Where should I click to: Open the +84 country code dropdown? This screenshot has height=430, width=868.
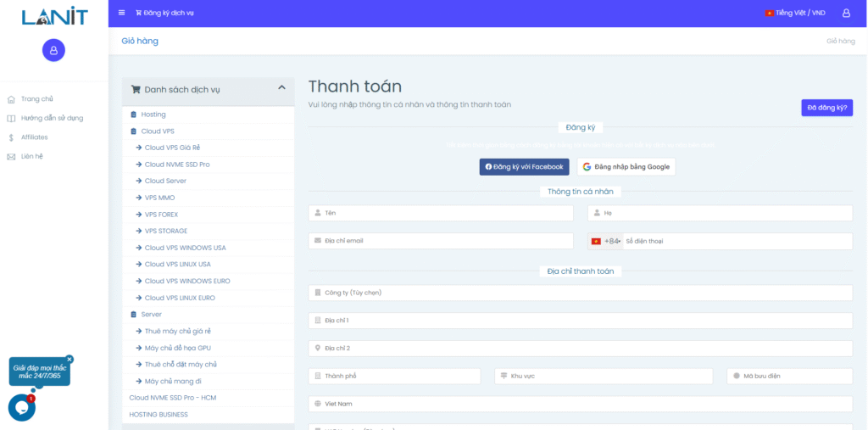pos(606,242)
